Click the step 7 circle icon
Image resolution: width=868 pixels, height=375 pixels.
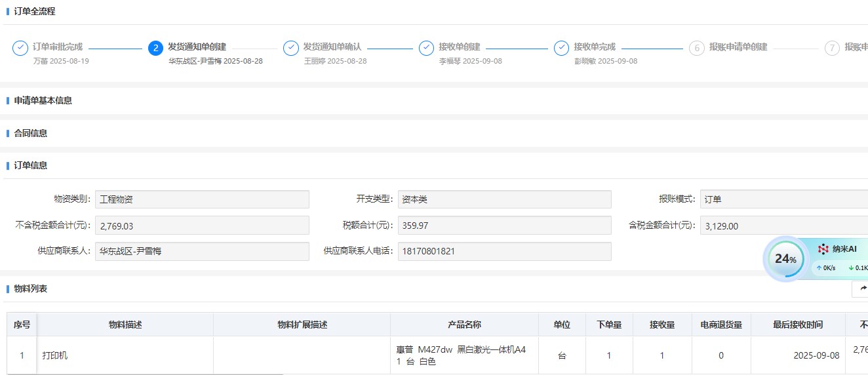832,48
